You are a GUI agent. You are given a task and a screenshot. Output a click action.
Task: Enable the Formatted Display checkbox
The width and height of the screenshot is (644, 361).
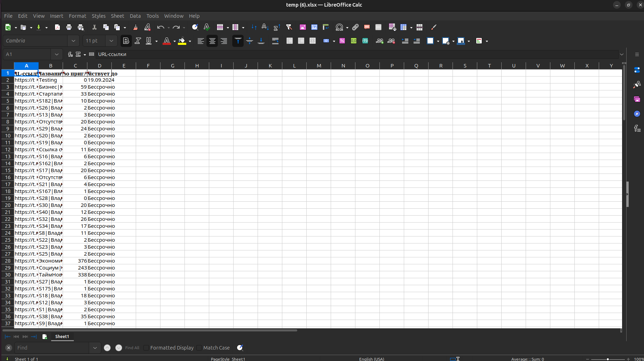147,348
